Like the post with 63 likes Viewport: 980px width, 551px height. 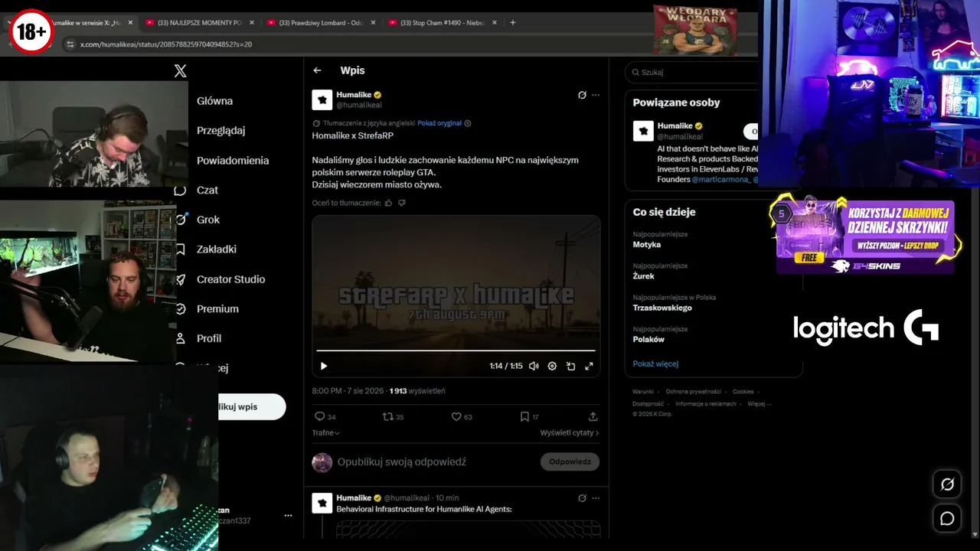(456, 416)
